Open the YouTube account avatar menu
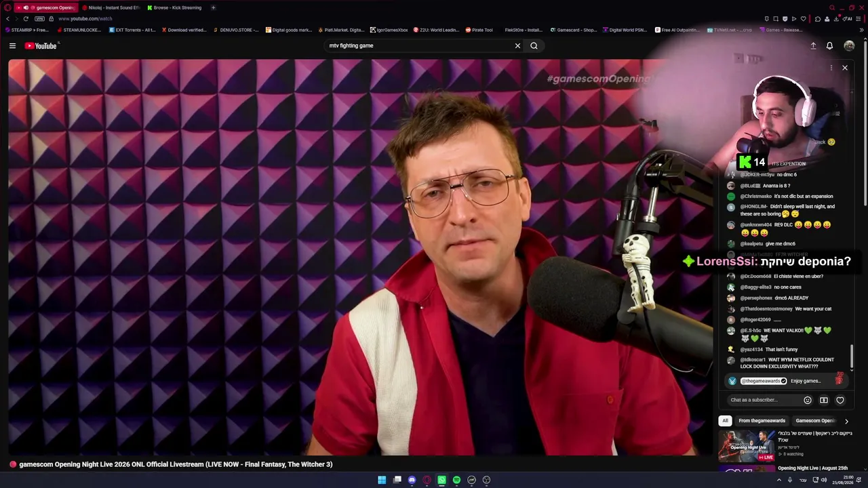 849,45
